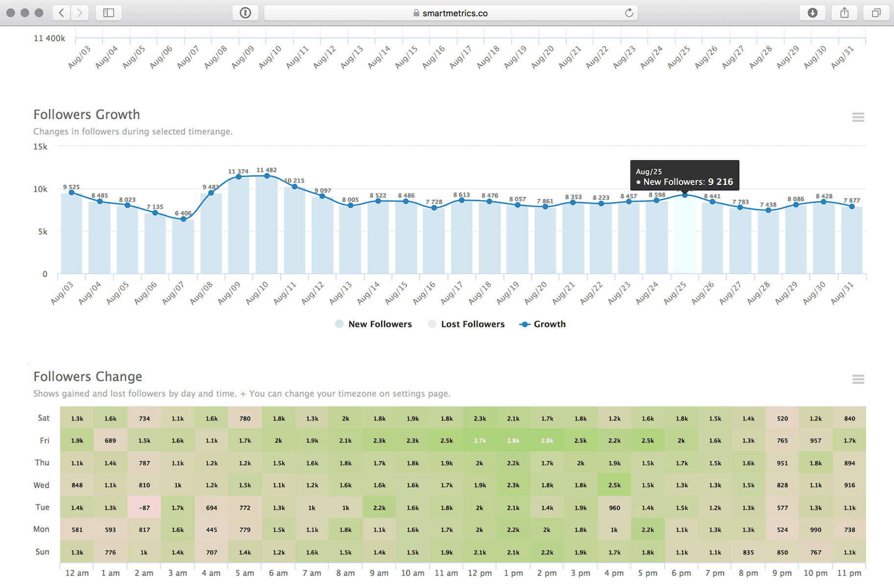894x588 pixels.
Task: Click the download manager icon
Action: 813,13
